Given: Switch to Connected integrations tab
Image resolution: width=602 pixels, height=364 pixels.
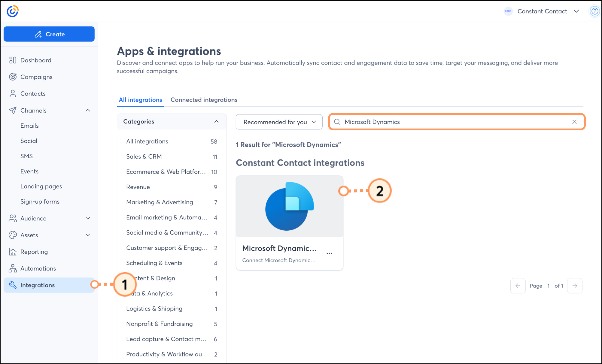Looking at the screenshot, I should (204, 100).
